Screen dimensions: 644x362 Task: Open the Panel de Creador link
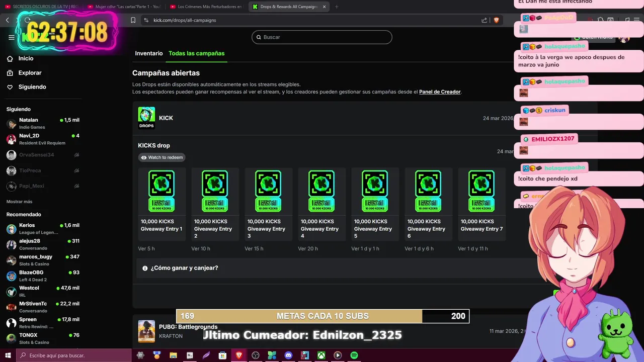440,92
